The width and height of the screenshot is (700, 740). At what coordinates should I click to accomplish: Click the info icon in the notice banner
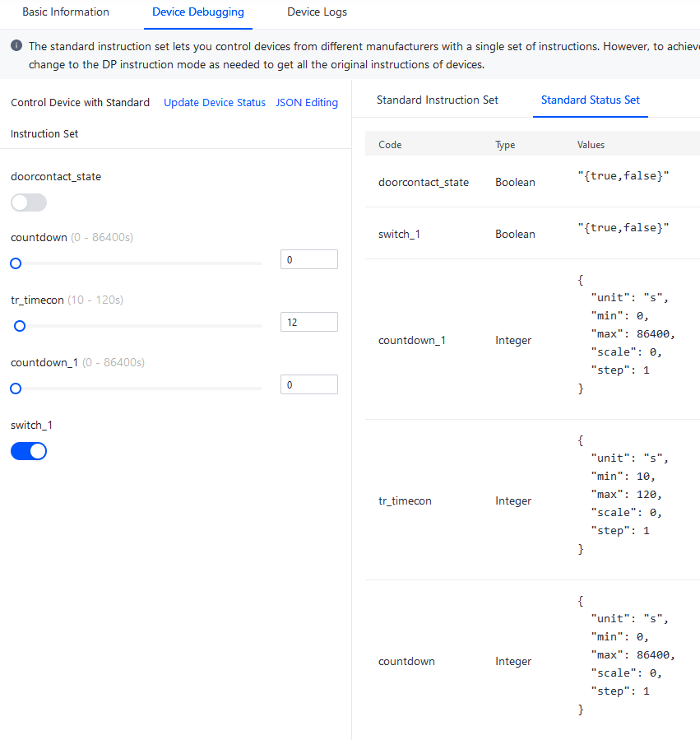pos(16,46)
